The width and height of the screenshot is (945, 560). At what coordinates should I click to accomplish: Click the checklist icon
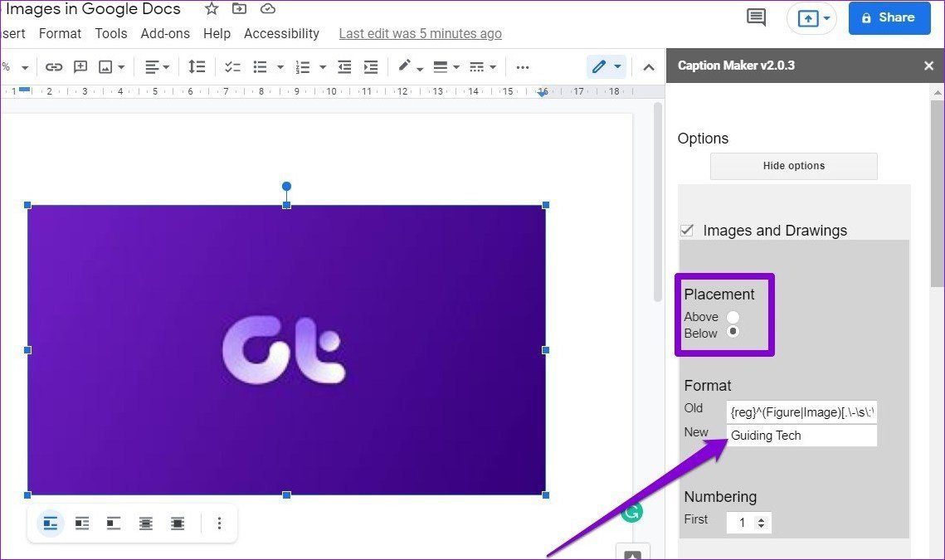click(x=232, y=67)
